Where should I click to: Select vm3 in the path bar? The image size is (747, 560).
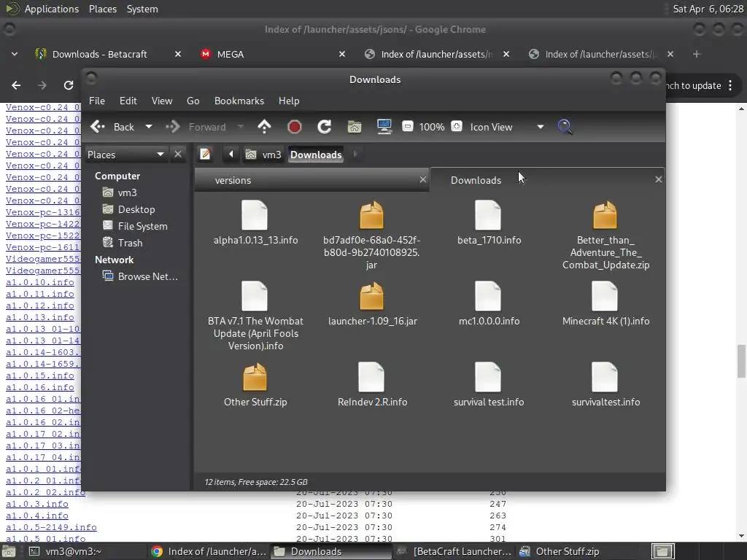263,155
